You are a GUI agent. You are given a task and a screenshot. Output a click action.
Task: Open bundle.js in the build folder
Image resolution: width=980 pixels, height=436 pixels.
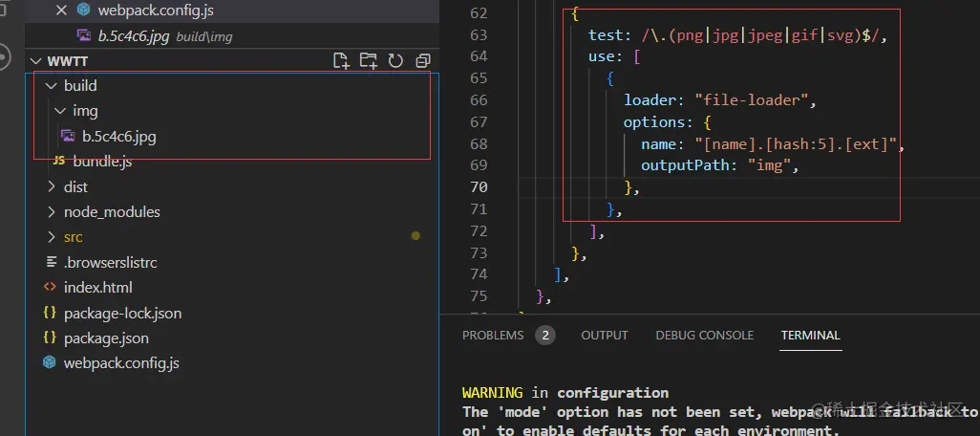(102, 162)
